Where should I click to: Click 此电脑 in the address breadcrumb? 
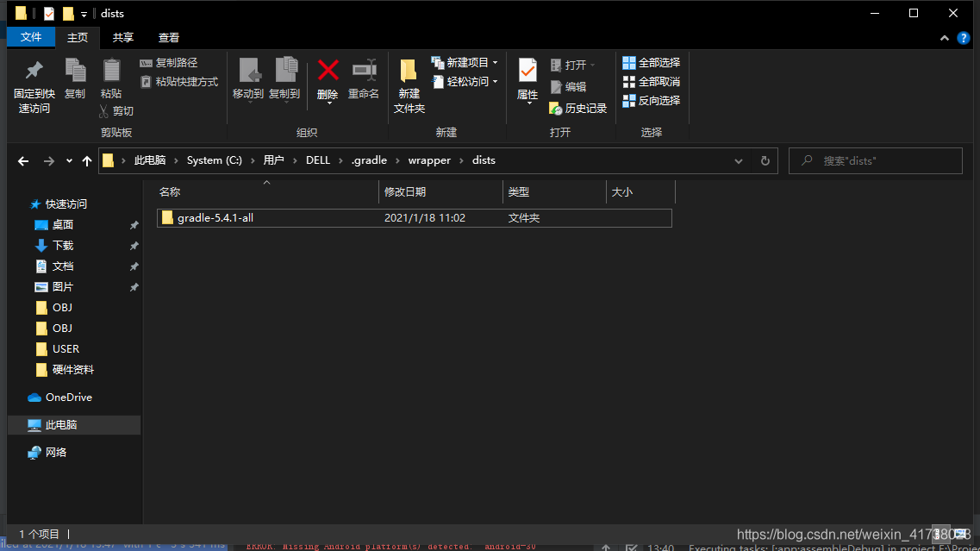[x=150, y=160]
